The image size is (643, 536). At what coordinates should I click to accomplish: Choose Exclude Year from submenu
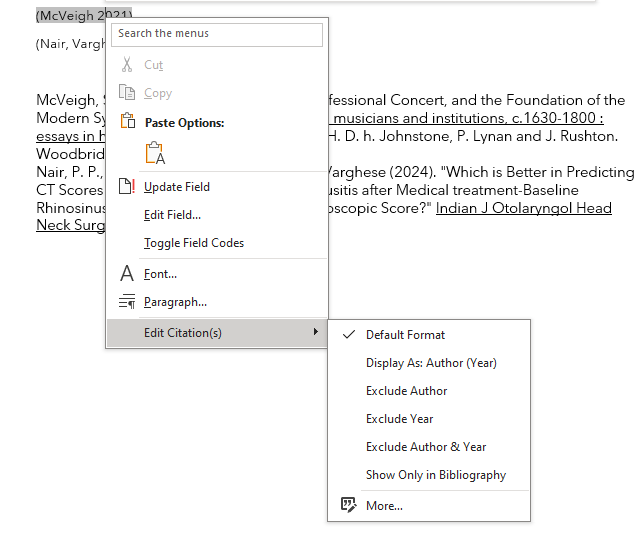(x=399, y=419)
